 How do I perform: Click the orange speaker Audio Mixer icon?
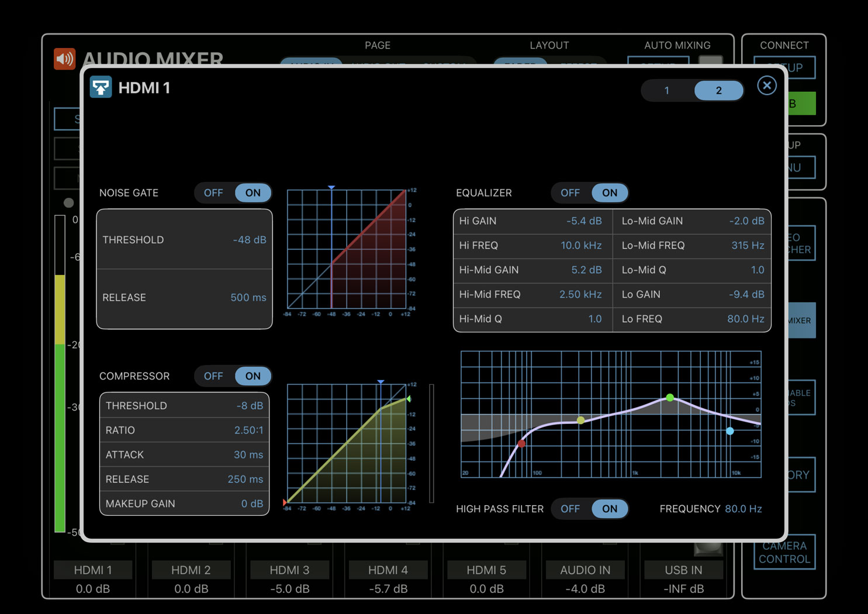(64, 58)
